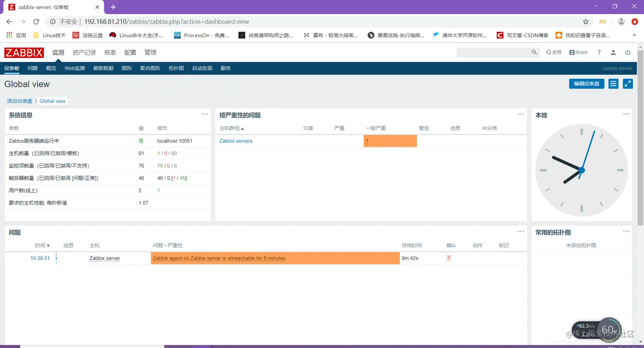644x348 pixels.
Task: Click the 不 acknowledge link
Action: (x=449, y=258)
